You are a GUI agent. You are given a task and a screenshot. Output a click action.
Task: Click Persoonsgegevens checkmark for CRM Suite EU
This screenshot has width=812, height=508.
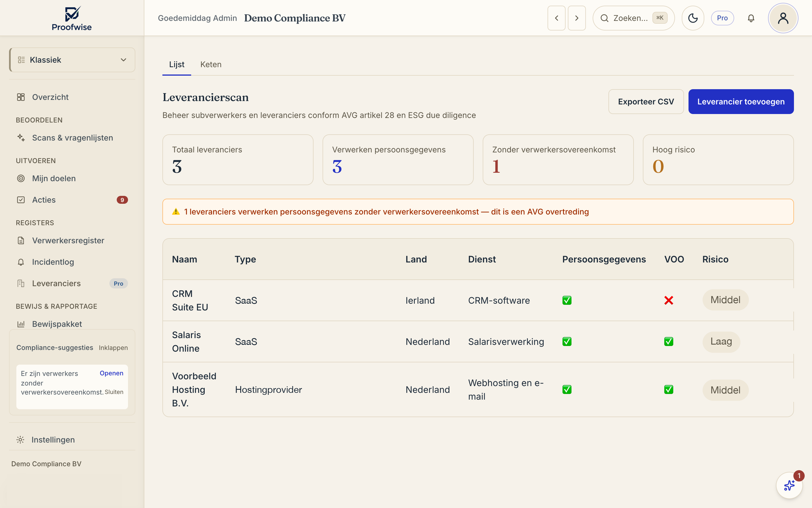pyautogui.click(x=567, y=300)
